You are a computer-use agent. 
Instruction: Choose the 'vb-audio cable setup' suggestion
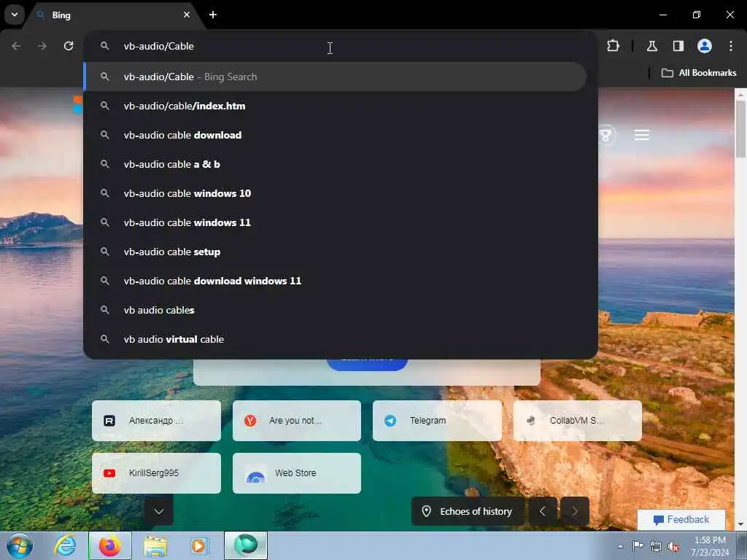coord(335,252)
